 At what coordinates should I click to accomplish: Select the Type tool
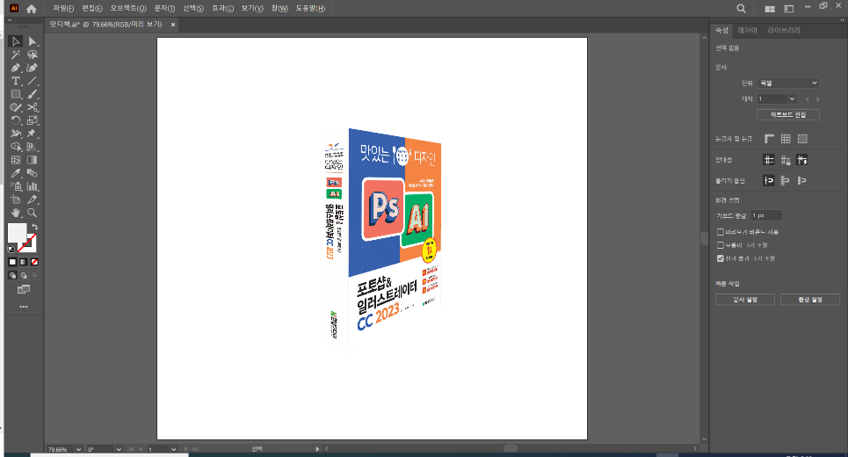coord(16,81)
